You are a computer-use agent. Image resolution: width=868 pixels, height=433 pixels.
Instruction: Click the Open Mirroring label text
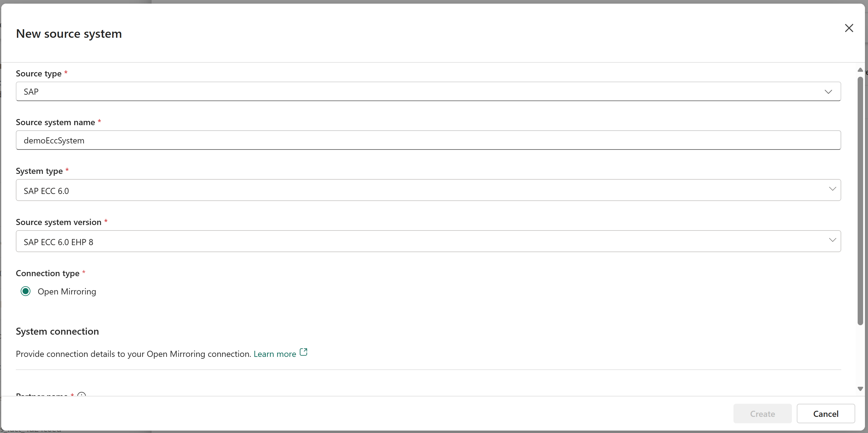(x=67, y=292)
